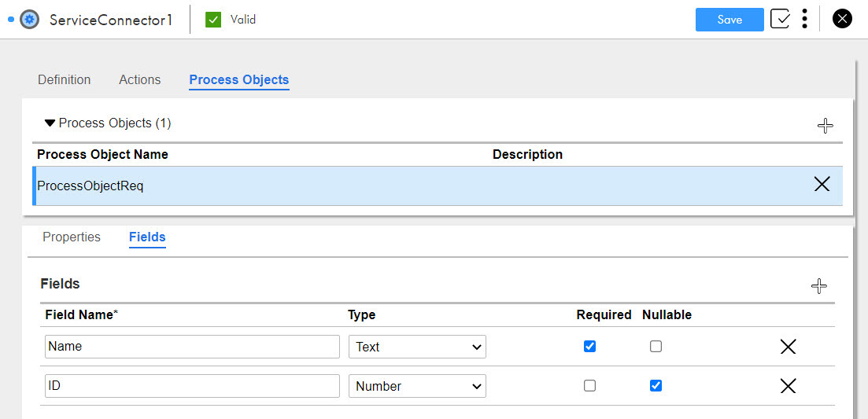The image size is (868, 419).
Task: Select the ProcessObjectReq row
Action: [x=438, y=186]
